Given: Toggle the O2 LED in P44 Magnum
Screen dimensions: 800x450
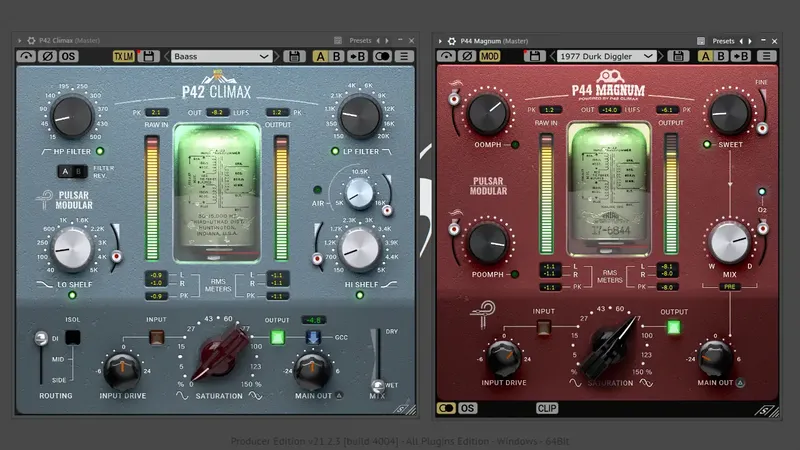Looking at the screenshot, I should point(762,191).
